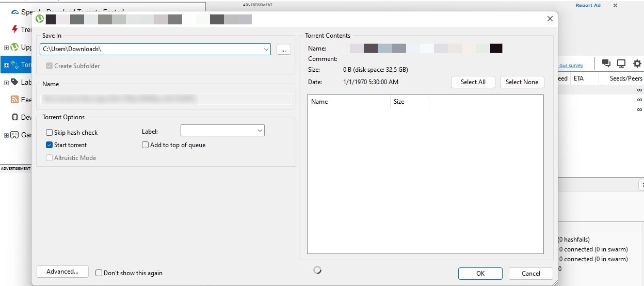Viewport: 644px width, 286px height.
Task: Open Preferences via the gear icon
Action: [x=637, y=63]
